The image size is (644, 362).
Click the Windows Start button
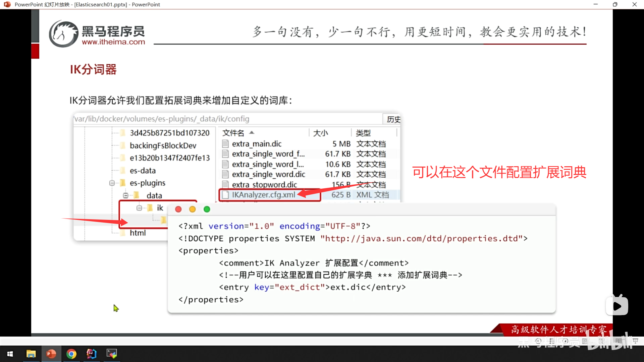[10, 354]
